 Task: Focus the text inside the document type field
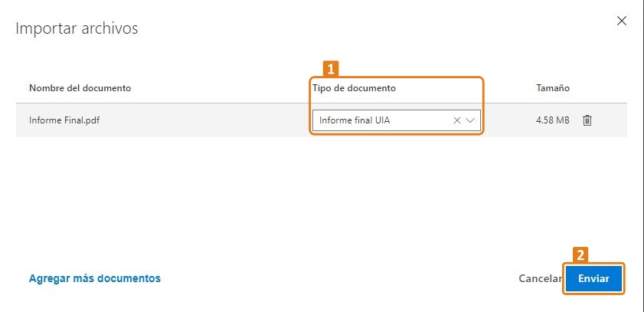[x=355, y=120]
